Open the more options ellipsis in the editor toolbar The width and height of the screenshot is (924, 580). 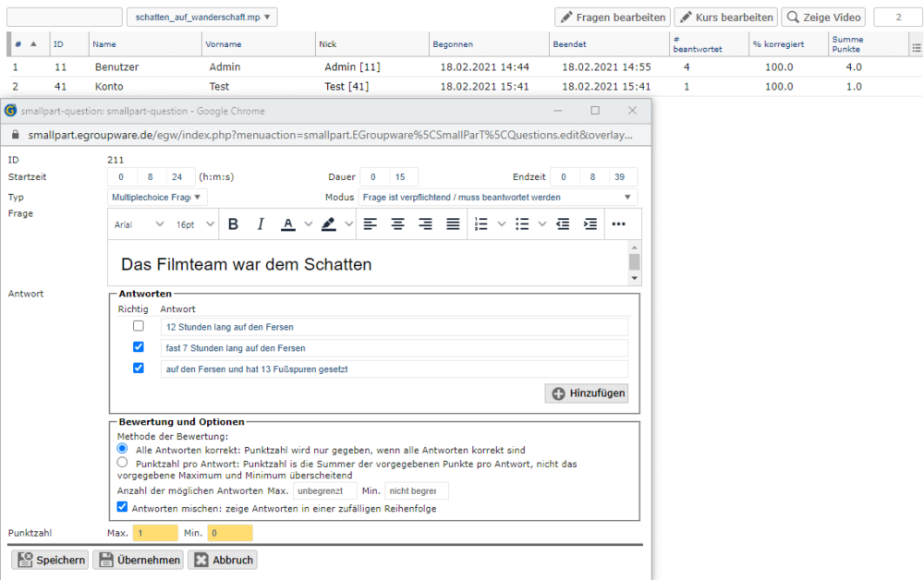pyautogui.click(x=618, y=224)
